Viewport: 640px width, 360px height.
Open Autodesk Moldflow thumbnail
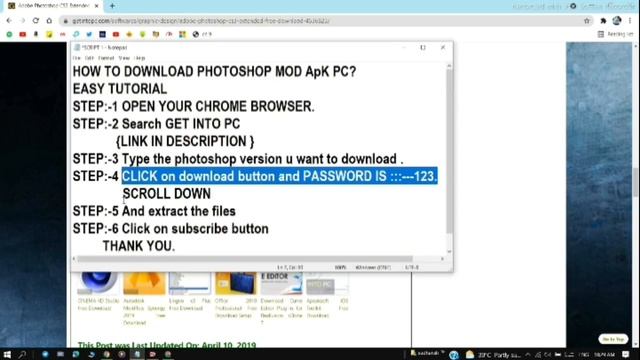tap(144, 283)
